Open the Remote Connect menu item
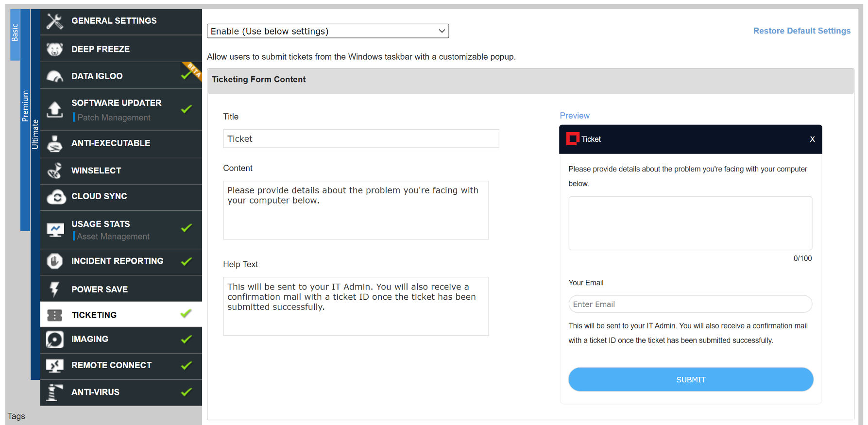Screen dimensions: 868x425 [111, 365]
